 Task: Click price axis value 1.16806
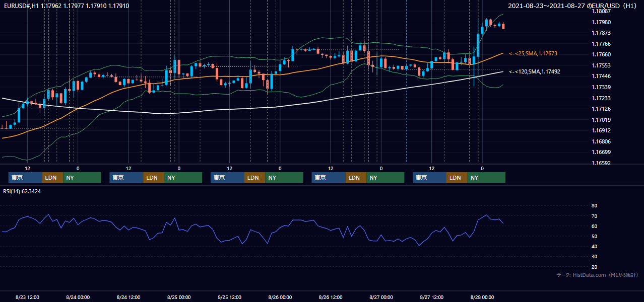coord(602,141)
